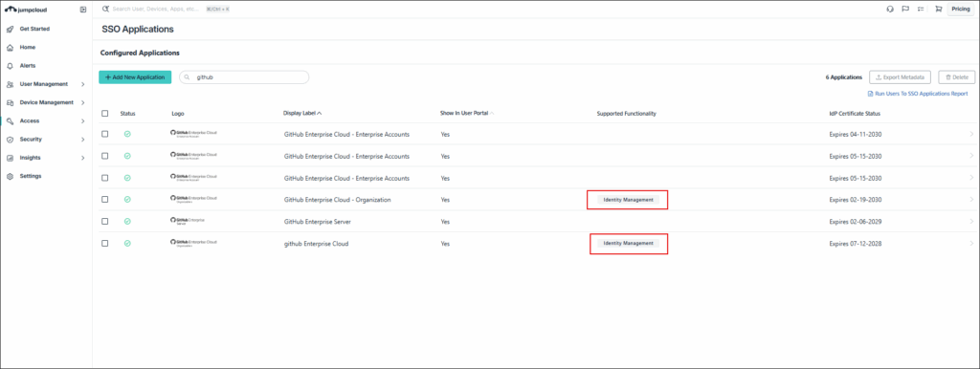Click Identity Management badge on github Enterprise Cloud row

pos(628,244)
